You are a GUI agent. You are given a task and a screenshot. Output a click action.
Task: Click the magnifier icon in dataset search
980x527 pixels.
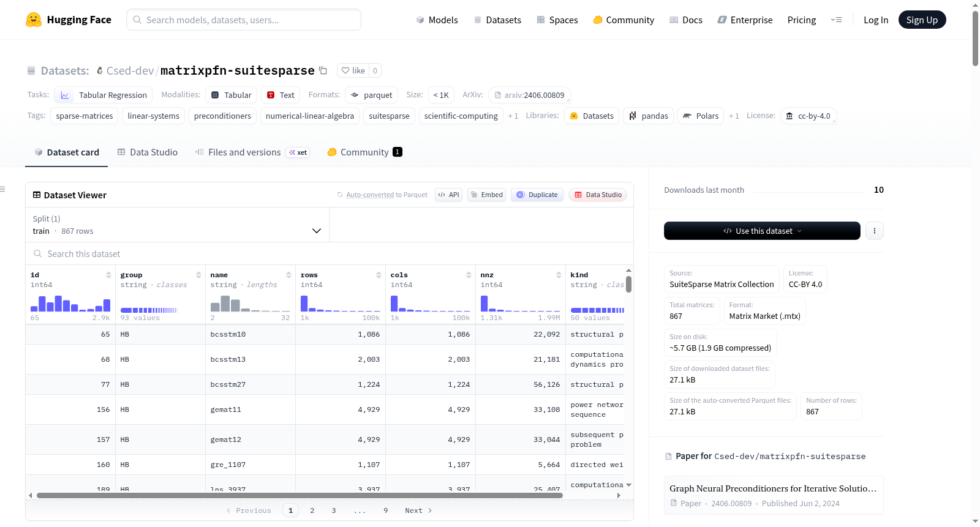38,253
